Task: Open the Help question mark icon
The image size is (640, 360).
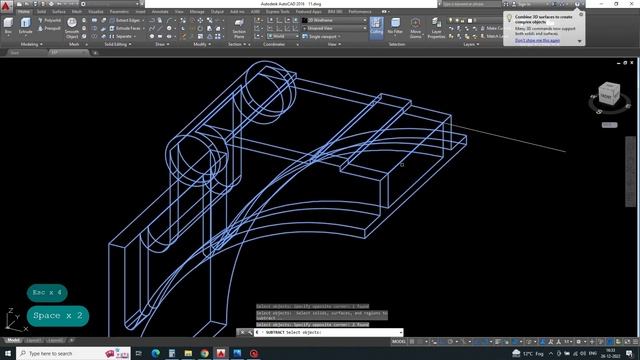Action: (577, 4)
